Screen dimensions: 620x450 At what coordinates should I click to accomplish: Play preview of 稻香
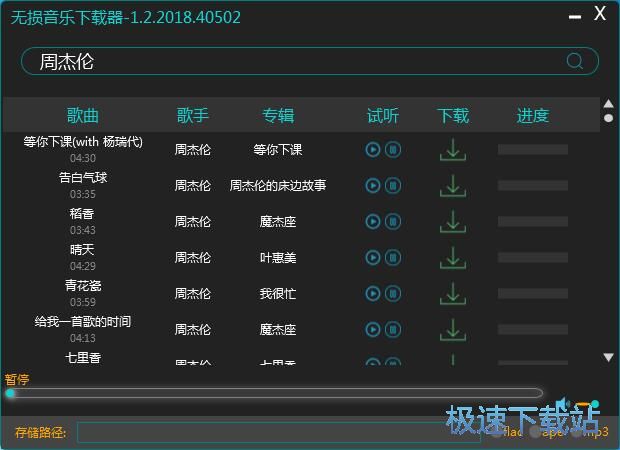click(x=373, y=221)
